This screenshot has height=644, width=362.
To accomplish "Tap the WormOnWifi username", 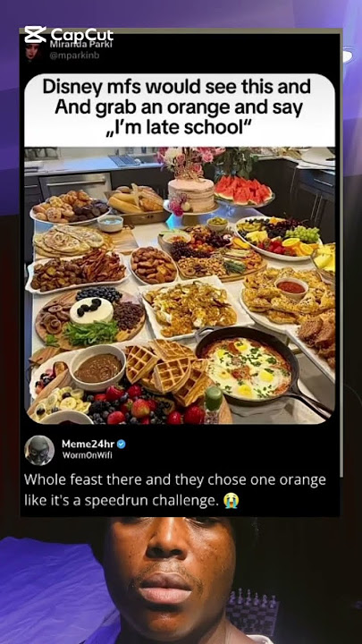I will tap(81, 454).
